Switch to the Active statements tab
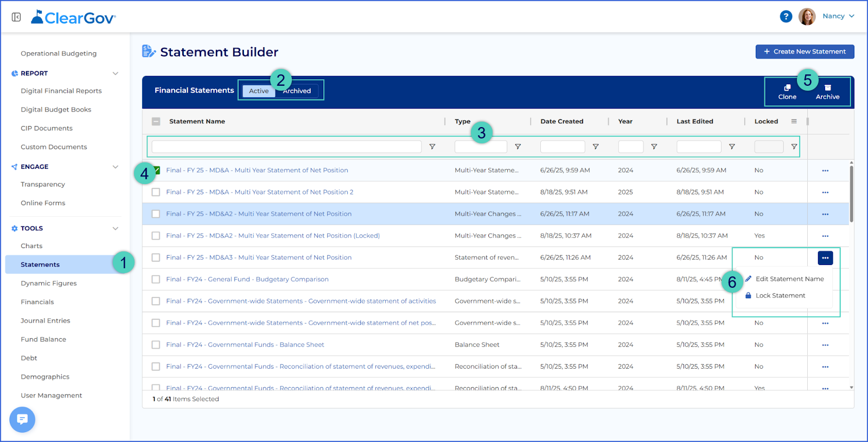Screen dimensions: 868x442 (259, 91)
